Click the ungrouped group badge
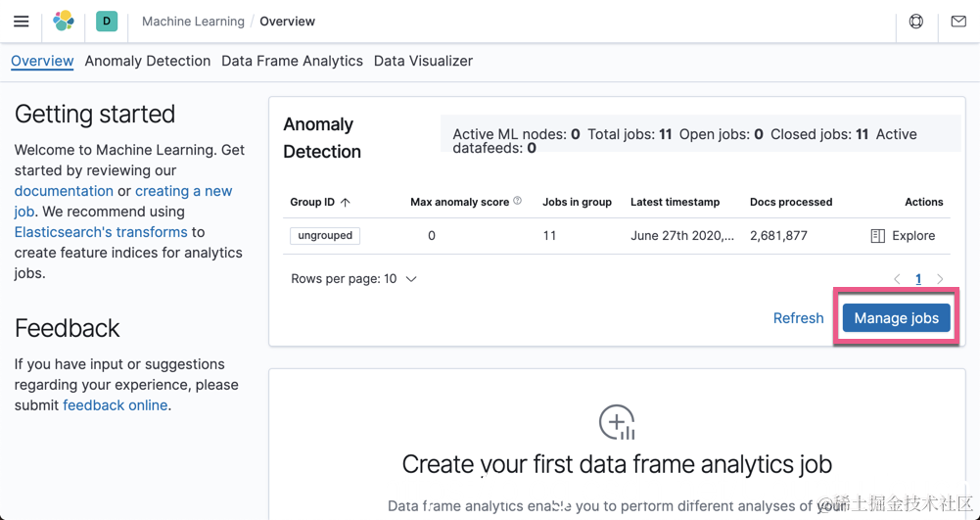The width and height of the screenshot is (980, 520). (325, 236)
